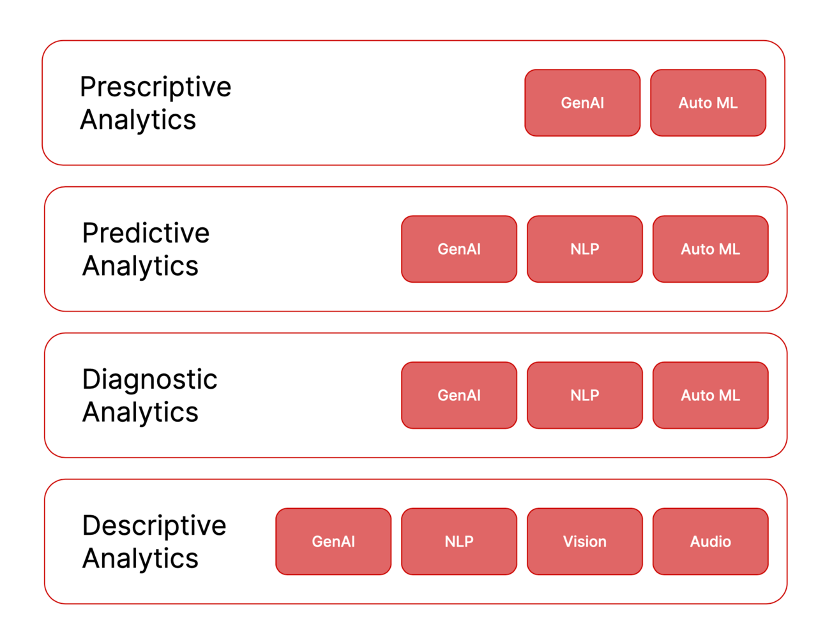Click GenAI box in Diagnostic Analytics row
825x644 pixels.
pos(459,395)
